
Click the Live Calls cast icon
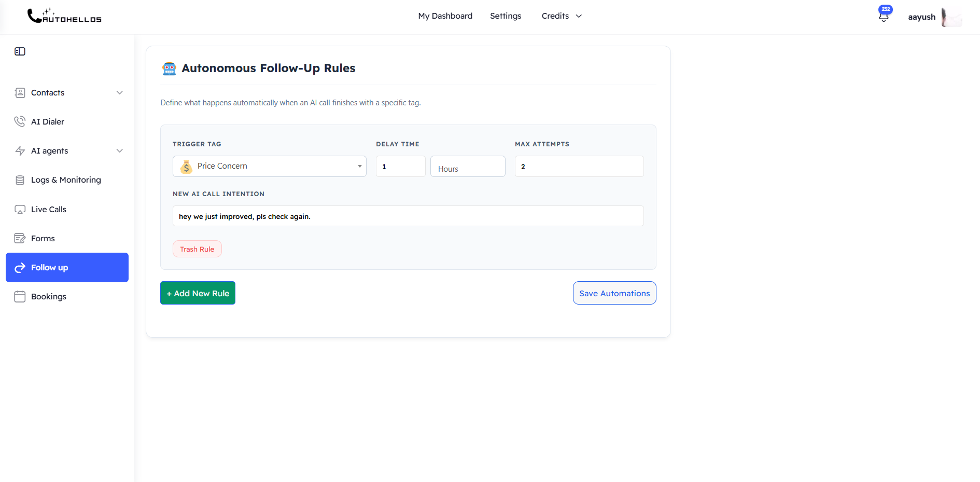pyautogui.click(x=20, y=209)
